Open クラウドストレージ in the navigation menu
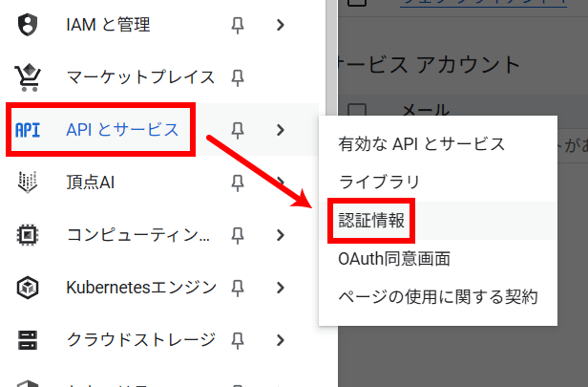The width and height of the screenshot is (588, 387). click(x=159, y=340)
